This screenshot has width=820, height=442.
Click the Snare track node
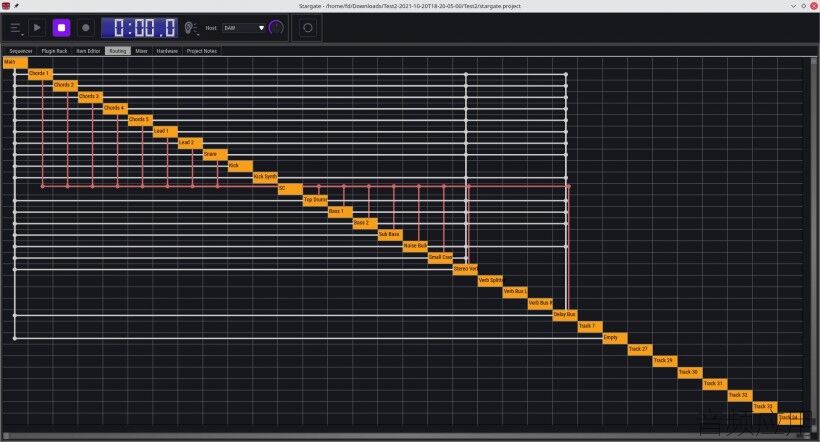(215, 155)
